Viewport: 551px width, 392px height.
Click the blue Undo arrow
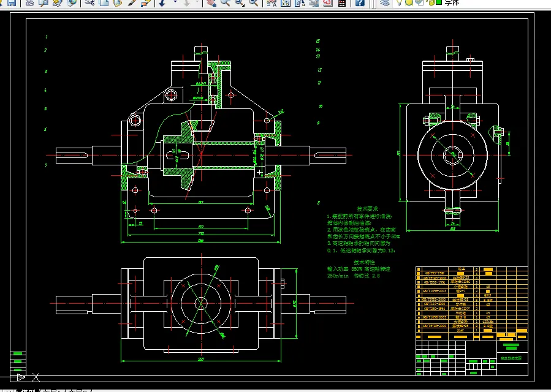click(x=162, y=3)
